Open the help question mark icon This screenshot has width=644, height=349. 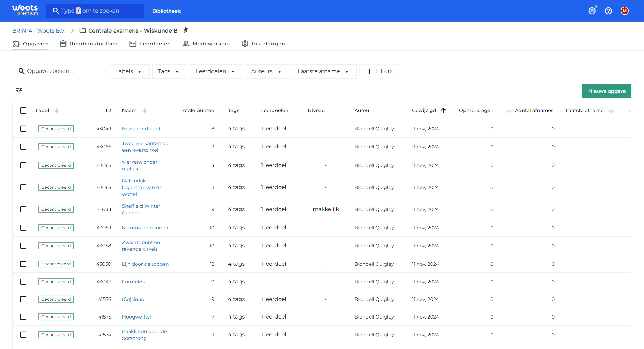tap(608, 11)
